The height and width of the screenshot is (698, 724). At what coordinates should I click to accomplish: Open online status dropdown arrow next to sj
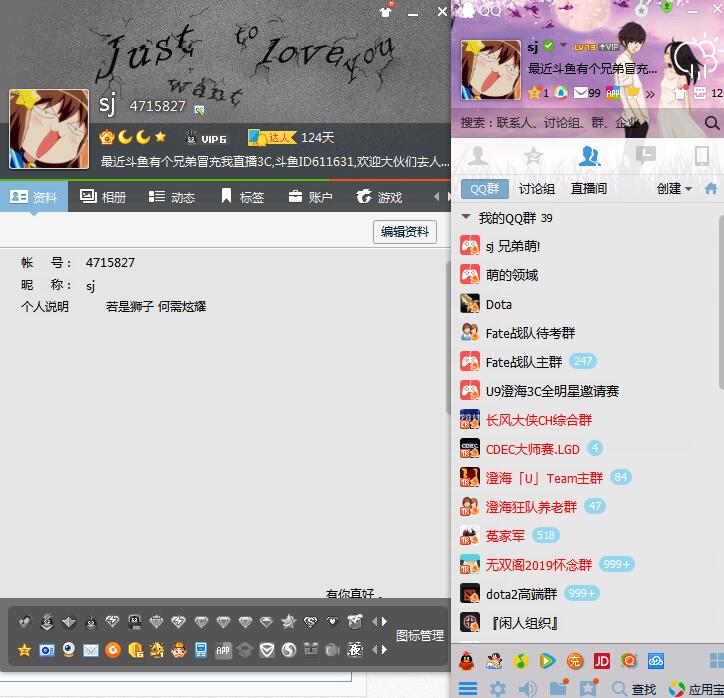563,45
